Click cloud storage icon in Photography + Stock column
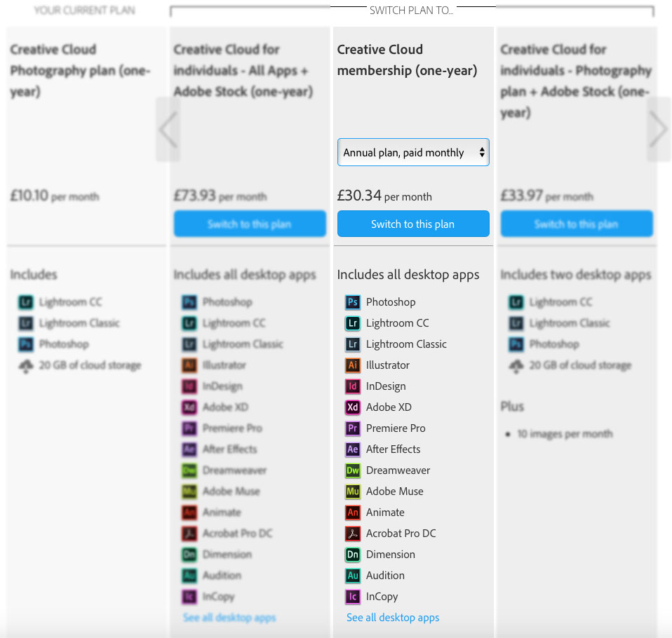The image size is (672, 638). coord(516,366)
